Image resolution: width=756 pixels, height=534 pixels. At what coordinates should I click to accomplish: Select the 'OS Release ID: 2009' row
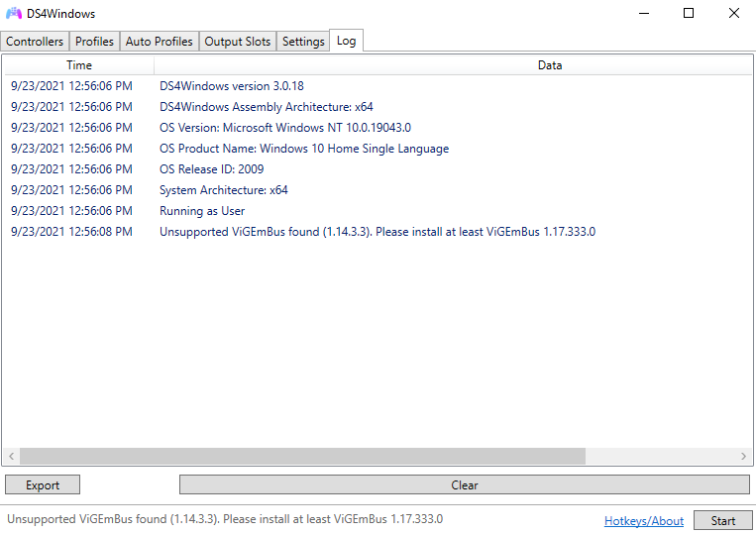[x=378, y=169]
